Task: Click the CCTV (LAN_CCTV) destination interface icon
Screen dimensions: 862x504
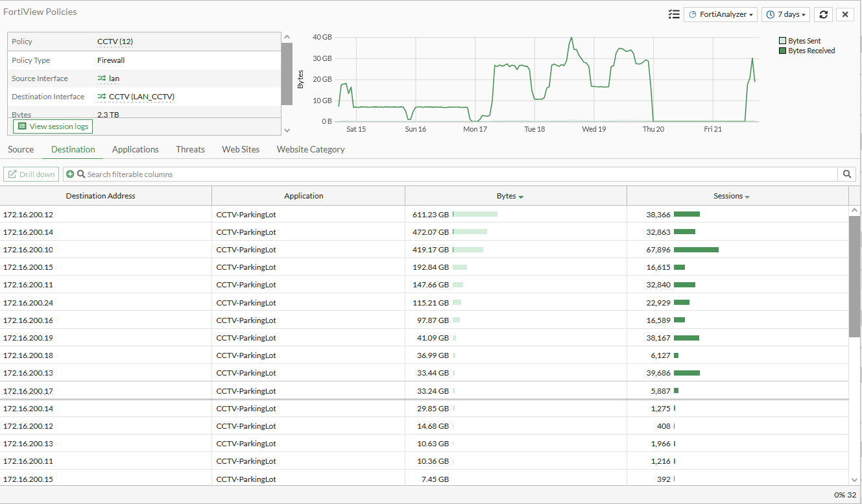Action: coord(102,97)
